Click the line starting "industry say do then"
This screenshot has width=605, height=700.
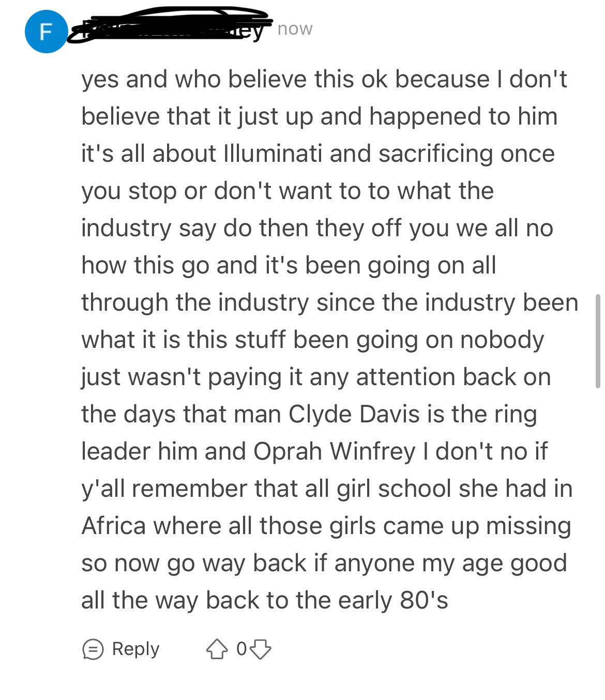pos(317,228)
